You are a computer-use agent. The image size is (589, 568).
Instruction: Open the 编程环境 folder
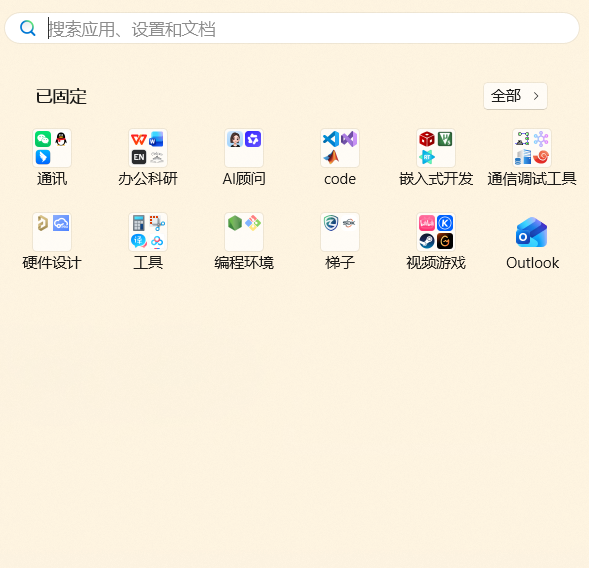click(x=244, y=232)
